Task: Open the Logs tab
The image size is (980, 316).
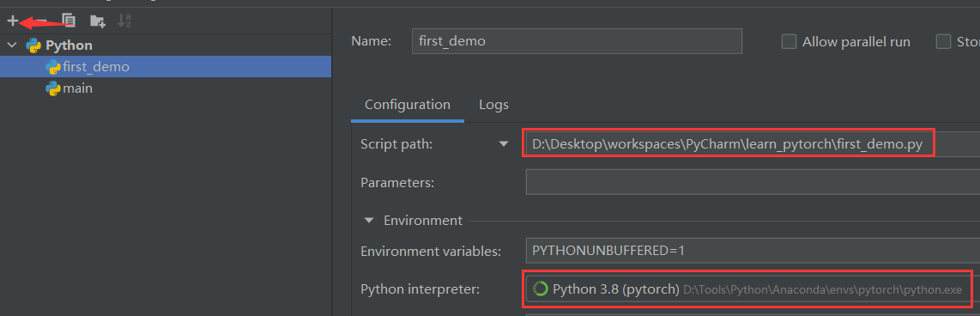Action: coord(493,105)
